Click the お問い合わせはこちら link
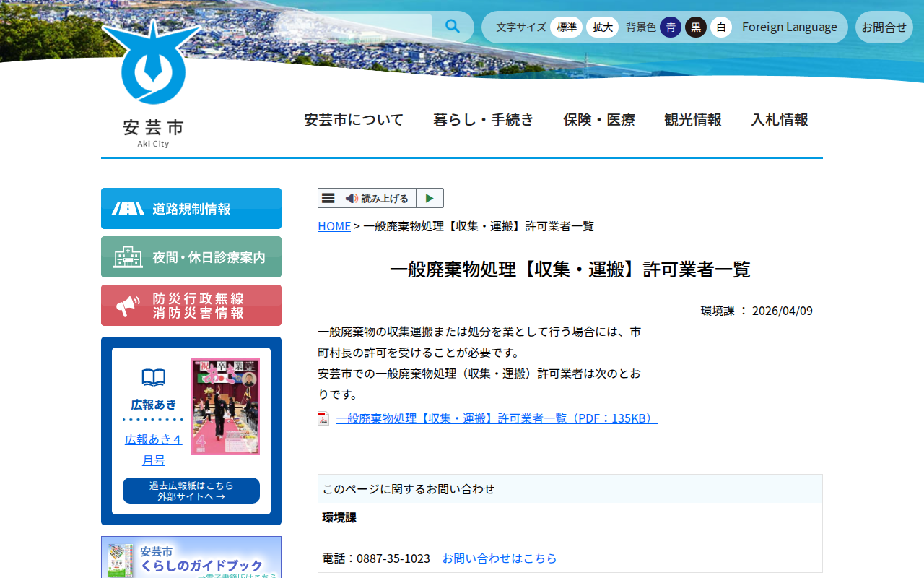The height and width of the screenshot is (578, 924). [500, 558]
